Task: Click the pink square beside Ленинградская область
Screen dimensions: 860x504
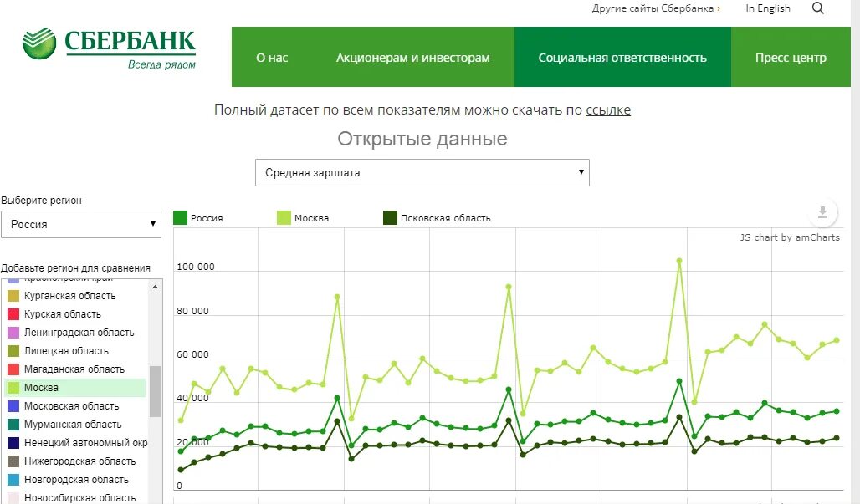Action: tap(13, 332)
